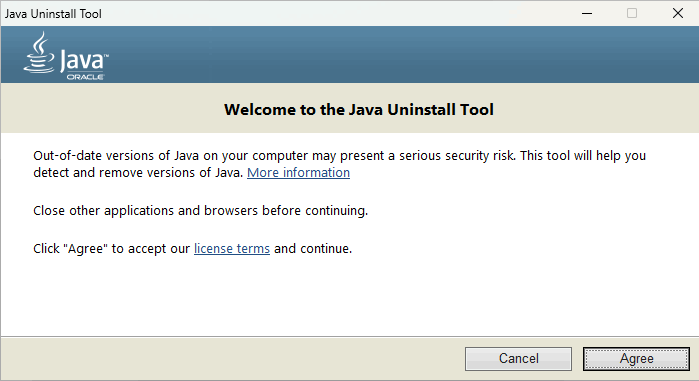Click the Java wordmark in the banner
Image resolution: width=699 pixels, height=381 pixels.
point(84,60)
